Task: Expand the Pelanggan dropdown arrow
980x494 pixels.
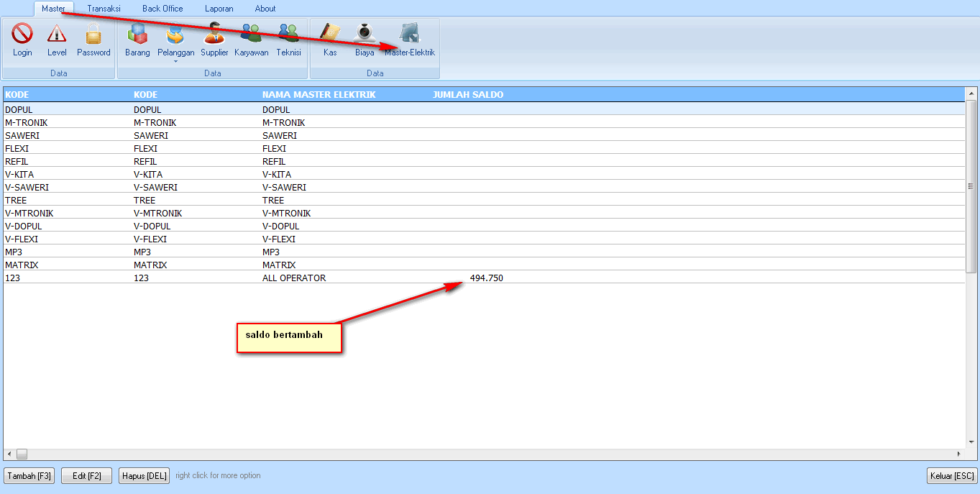Action: click(x=175, y=61)
